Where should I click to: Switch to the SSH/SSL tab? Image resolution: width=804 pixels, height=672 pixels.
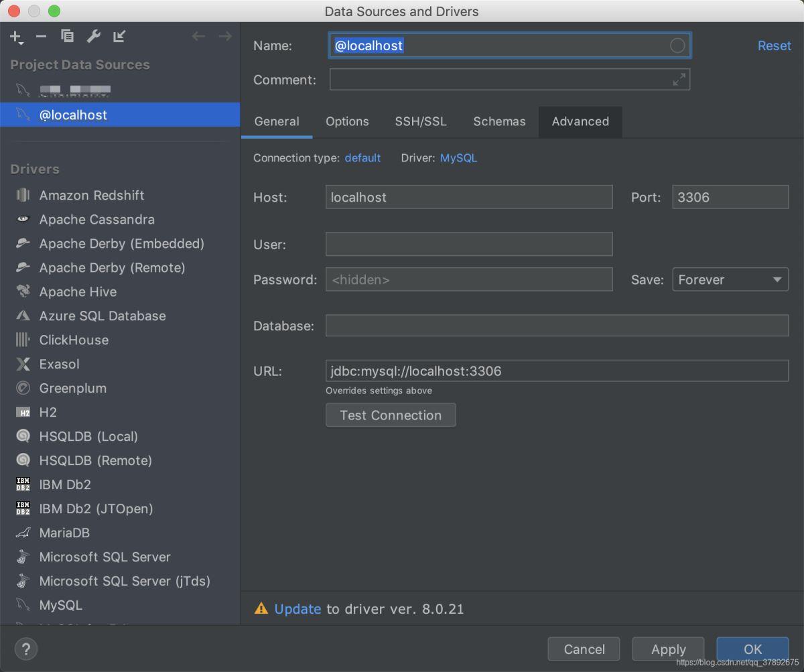[421, 121]
